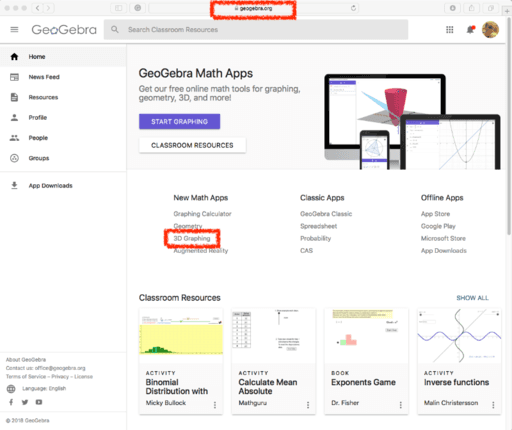The width and height of the screenshot is (512, 430).
Task: Select Profile in the sidebar
Action: click(63, 118)
